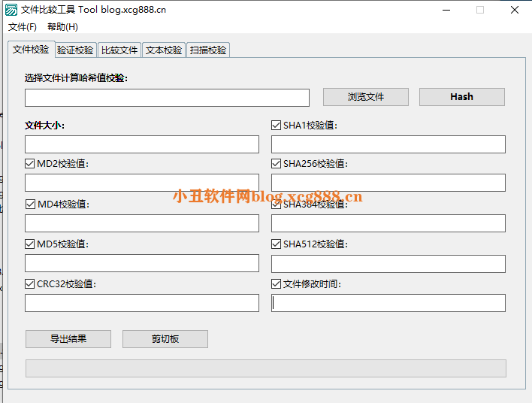
Task: Open the 文件(F) menu
Action: tap(23, 27)
